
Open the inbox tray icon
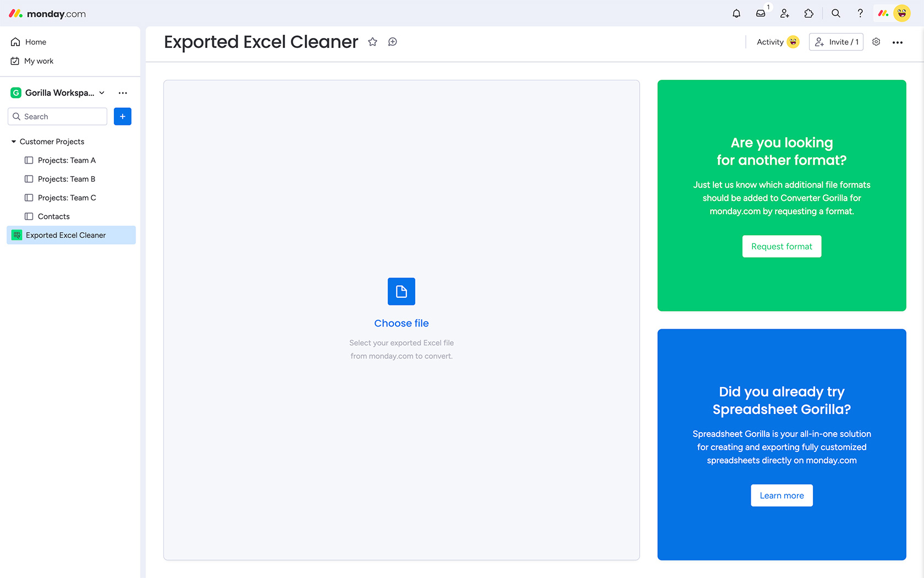click(761, 13)
